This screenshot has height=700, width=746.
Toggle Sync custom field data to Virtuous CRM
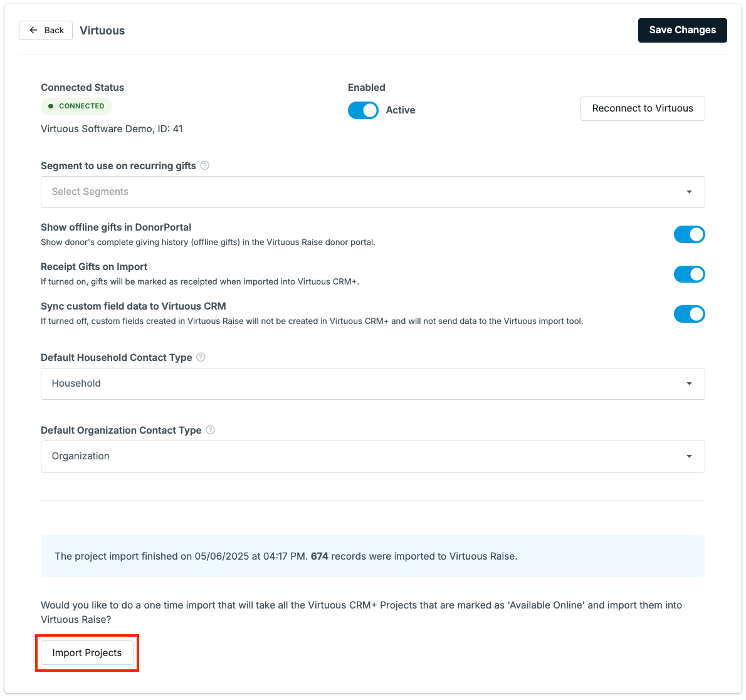tap(689, 314)
